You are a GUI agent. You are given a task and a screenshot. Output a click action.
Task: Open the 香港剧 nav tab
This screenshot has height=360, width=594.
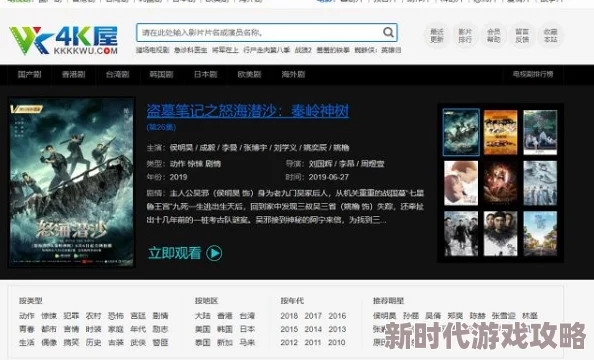coord(73,74)
